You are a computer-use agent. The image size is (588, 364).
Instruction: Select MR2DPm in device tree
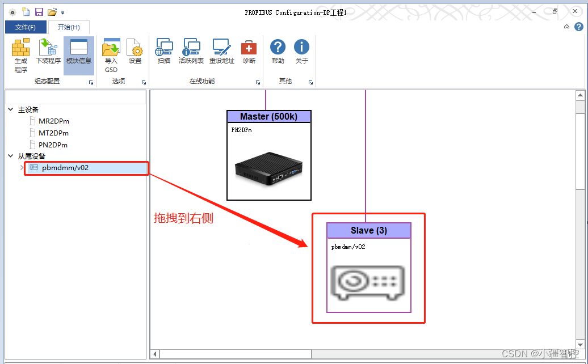pyautogui.click(x=53, y=121)
